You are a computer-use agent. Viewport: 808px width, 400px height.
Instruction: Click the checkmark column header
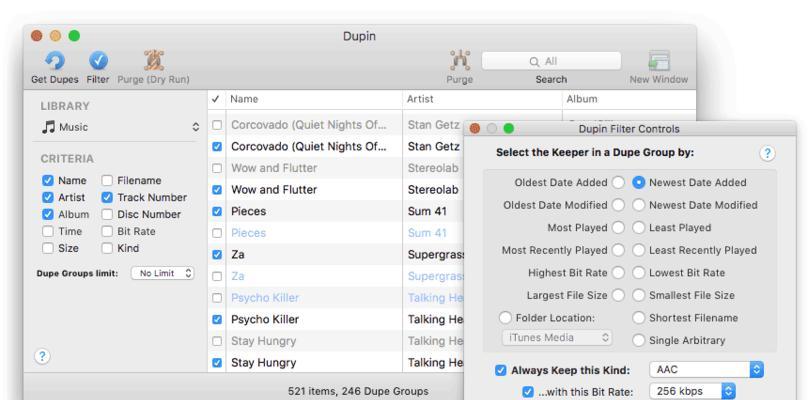pyautogui.click(x=216, y=99)
